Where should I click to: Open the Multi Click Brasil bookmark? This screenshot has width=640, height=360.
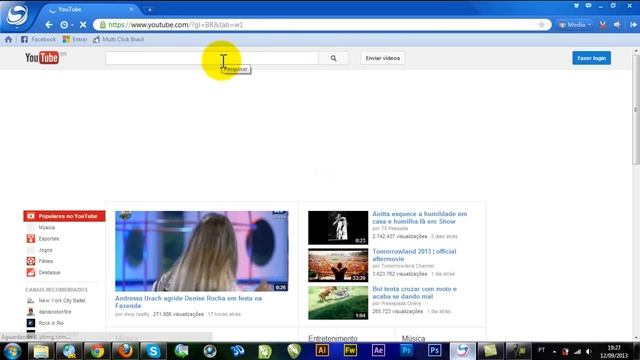(x=118, y=40)
